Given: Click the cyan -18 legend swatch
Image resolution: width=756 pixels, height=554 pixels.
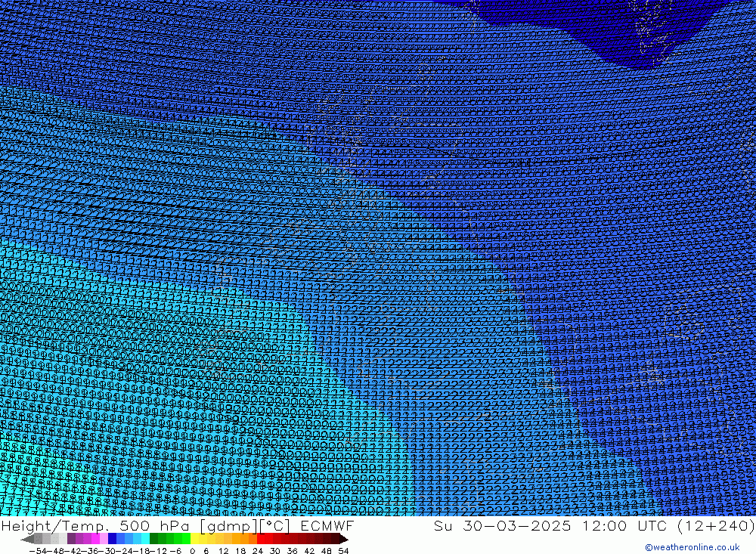Looking at the screenshot, I should point(145,539).
